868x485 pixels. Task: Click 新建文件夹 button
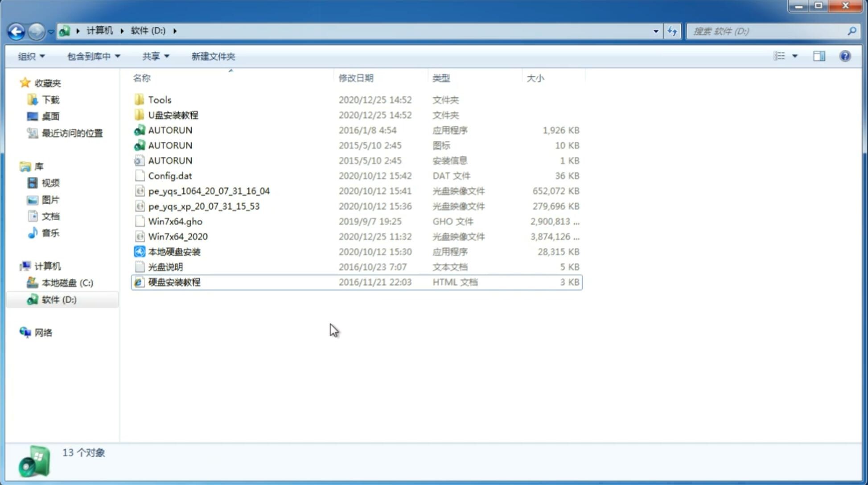pyautogui.click(x=213, y=56)
